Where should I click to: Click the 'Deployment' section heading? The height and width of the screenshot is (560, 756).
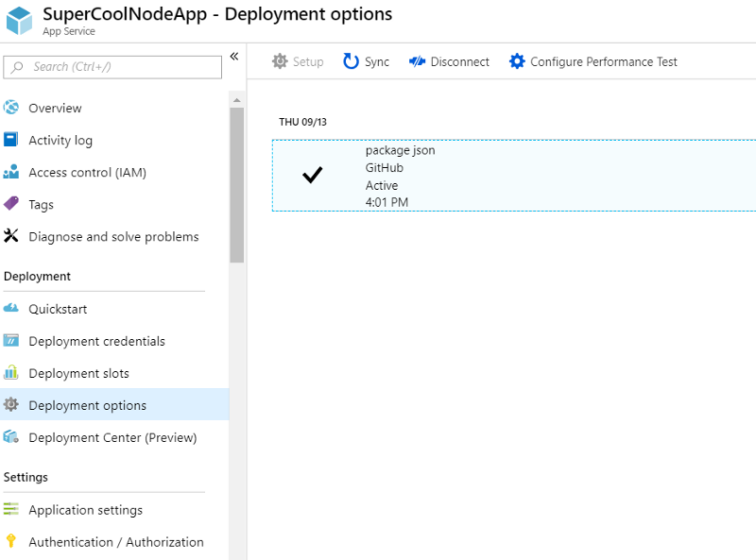tap(37, 277)
